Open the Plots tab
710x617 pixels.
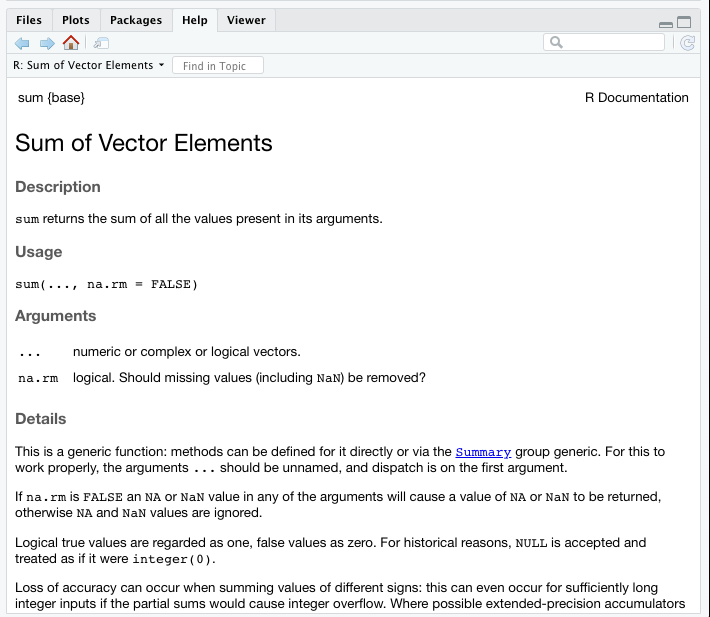click(x=75, y=20)
